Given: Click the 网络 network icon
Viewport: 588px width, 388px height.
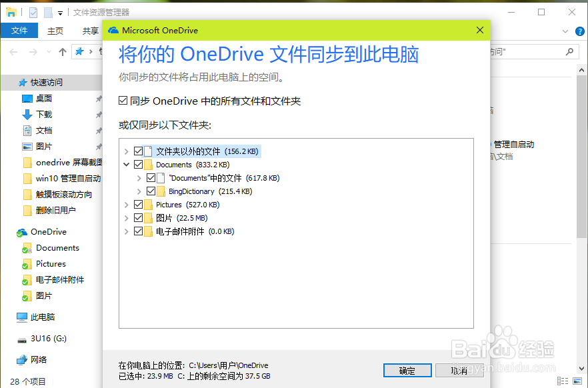Looking at the screenshot, I should (x=22, y=360).
